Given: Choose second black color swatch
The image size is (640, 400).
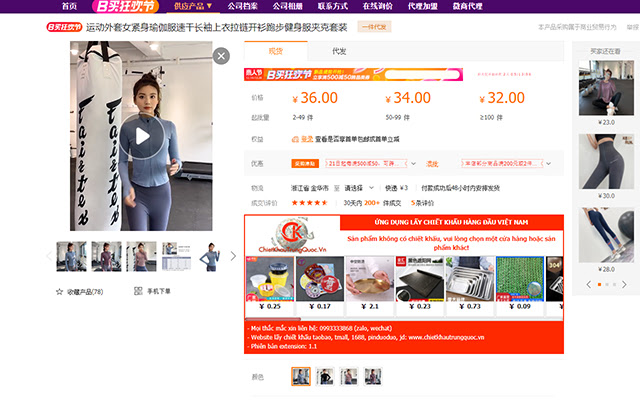Looking at the screenshot, I should 325,376.
